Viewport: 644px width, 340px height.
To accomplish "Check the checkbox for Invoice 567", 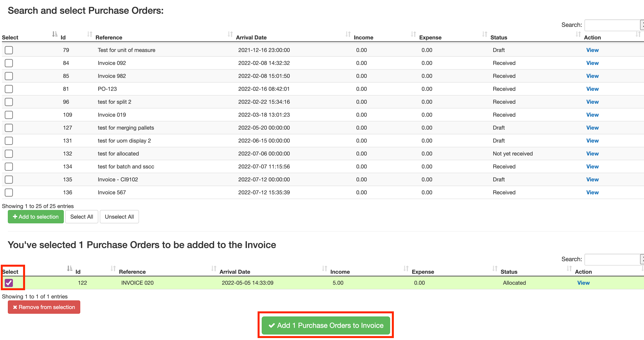I will [x=9, y=192].
